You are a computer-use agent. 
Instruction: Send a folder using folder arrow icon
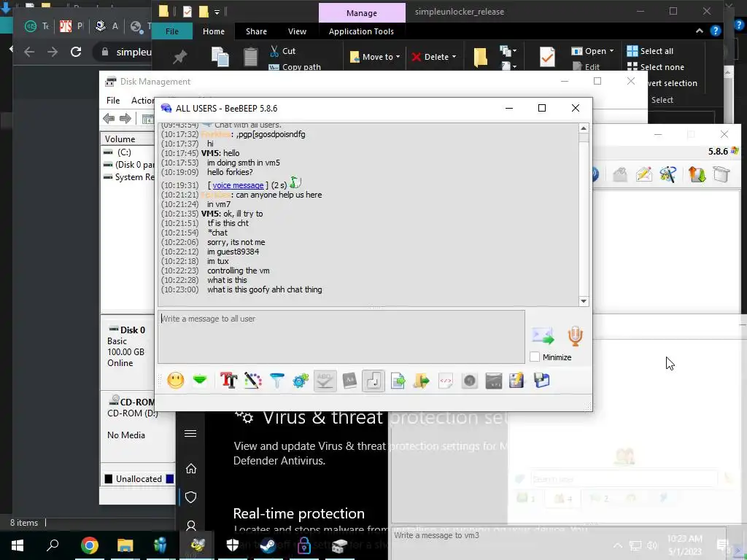click(422, 381)
